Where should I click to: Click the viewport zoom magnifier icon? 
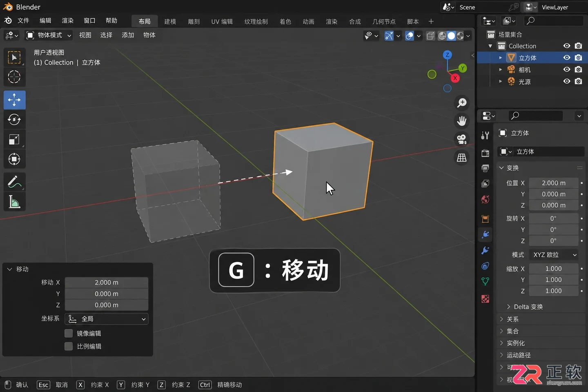pyautogui.click(x=462, y=103)
